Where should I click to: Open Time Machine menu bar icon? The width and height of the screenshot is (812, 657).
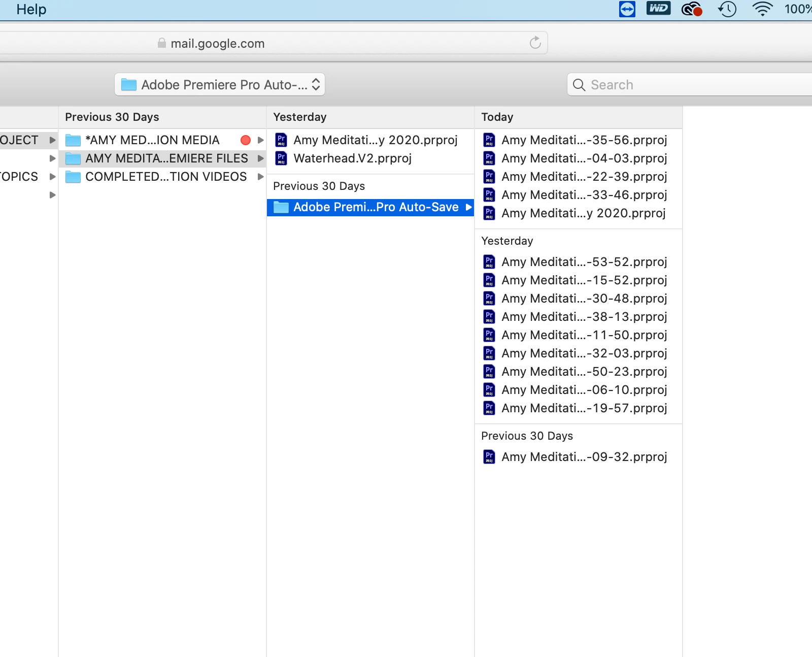[727, 9]
